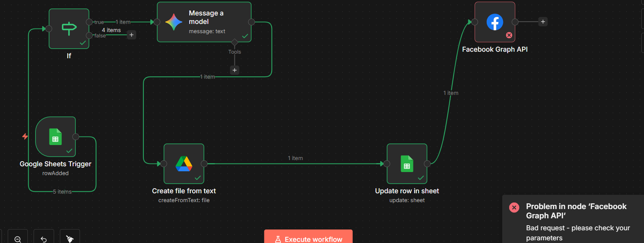Click the '5 items' connection label
This screenshot has height=243, width=644.
click(62, 192)
